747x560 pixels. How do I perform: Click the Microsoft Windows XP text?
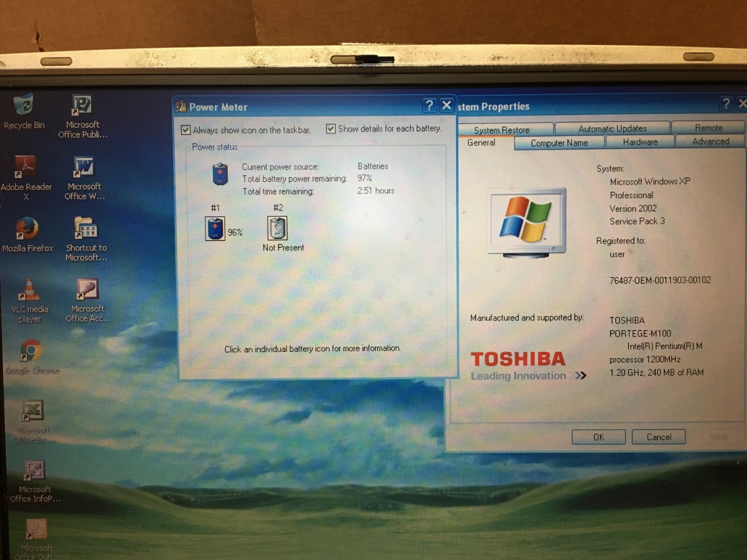(x=650, y=182)
